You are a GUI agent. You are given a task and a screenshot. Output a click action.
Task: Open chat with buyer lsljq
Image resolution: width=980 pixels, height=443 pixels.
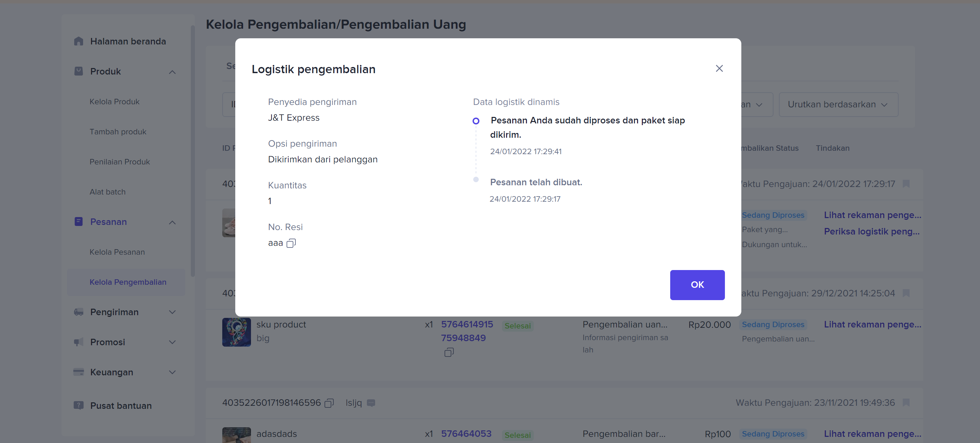click(371, 403)
